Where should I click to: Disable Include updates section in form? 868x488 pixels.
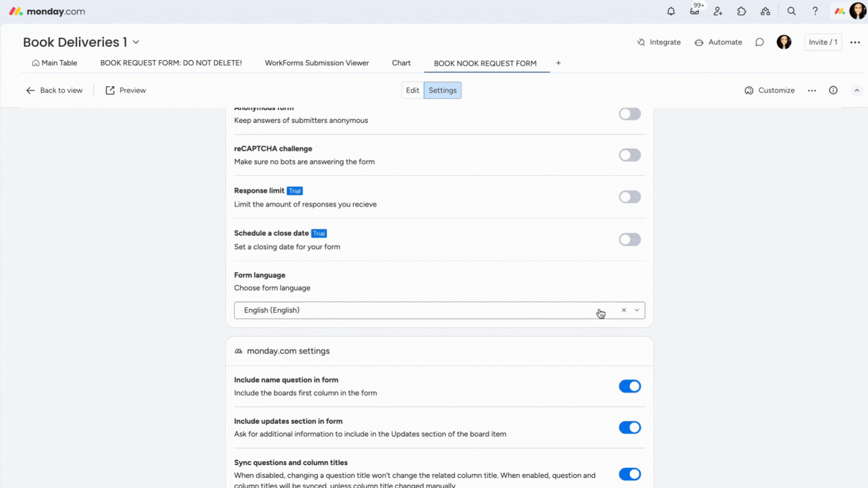[630, 427]
